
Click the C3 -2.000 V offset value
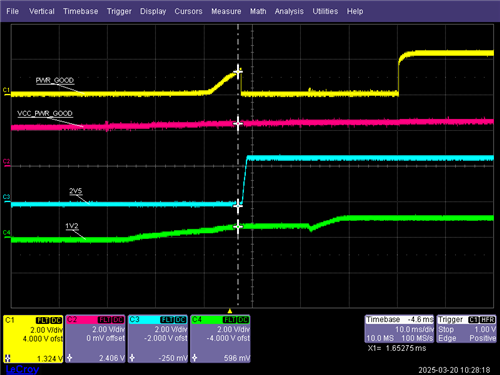[166, 338]
